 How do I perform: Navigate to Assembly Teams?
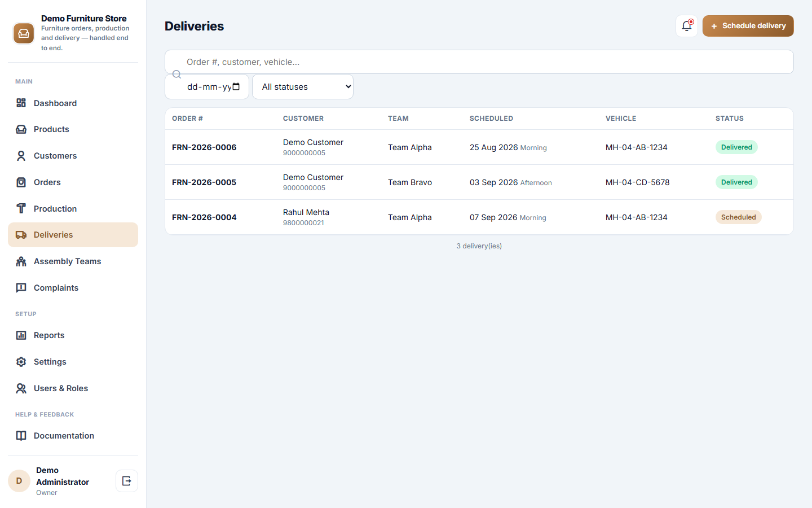(x=73, y=261)
